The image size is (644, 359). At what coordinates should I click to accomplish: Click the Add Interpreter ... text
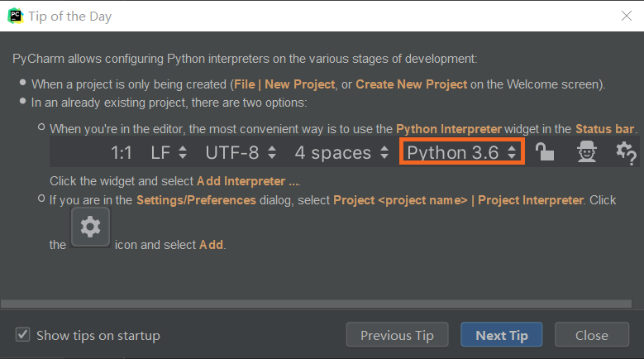click(248, 180)
